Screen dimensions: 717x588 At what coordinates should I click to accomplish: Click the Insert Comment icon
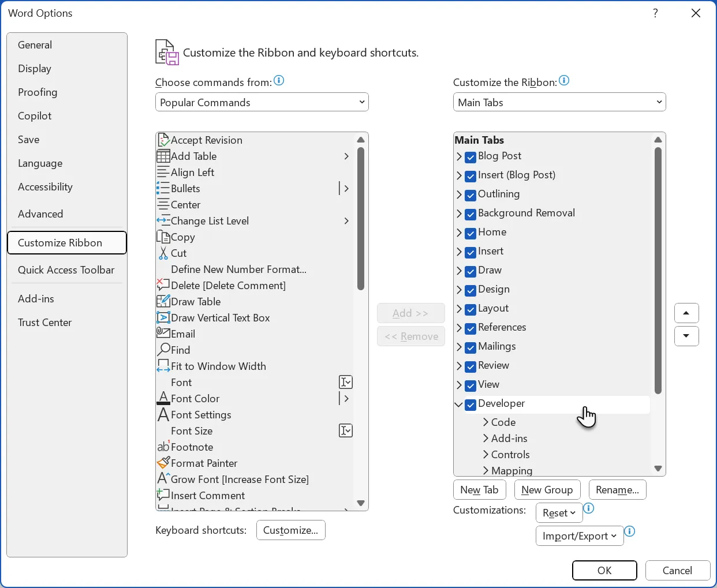(x=163, y=495)
